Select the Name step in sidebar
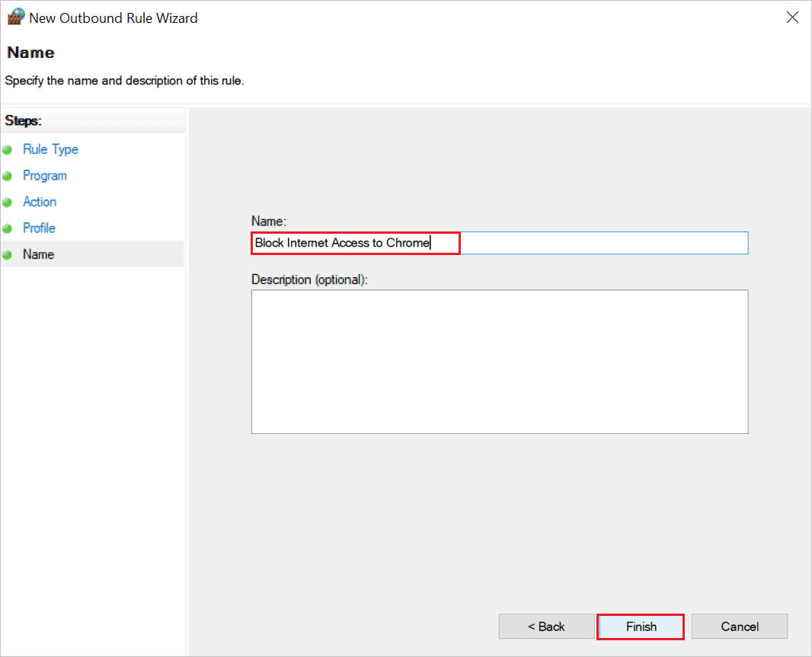 coord(38,254)
